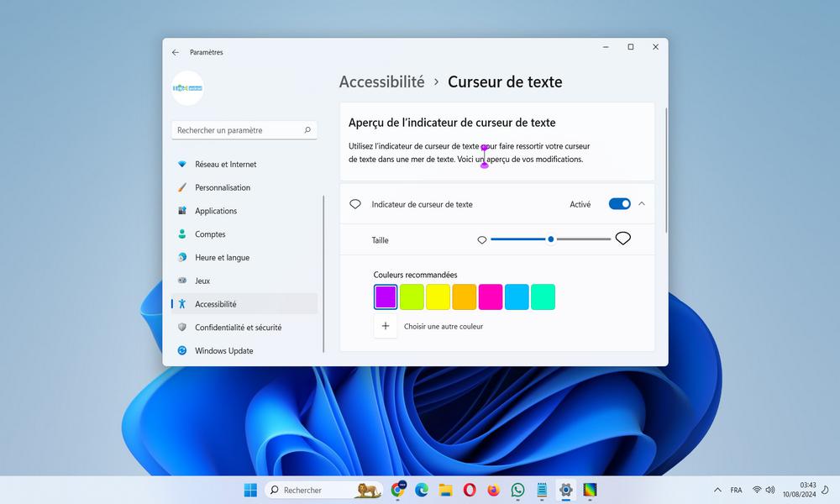Collapse the Indicateur de curseur de texte section
This screenshot has width=840, height=504.
click(x=642, y=204)
